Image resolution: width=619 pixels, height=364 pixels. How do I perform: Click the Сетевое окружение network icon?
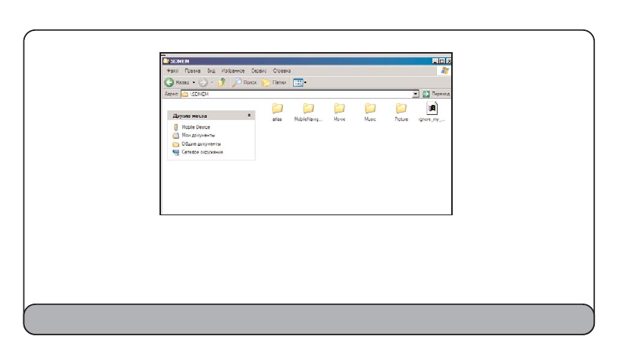(x=175, y=153)
